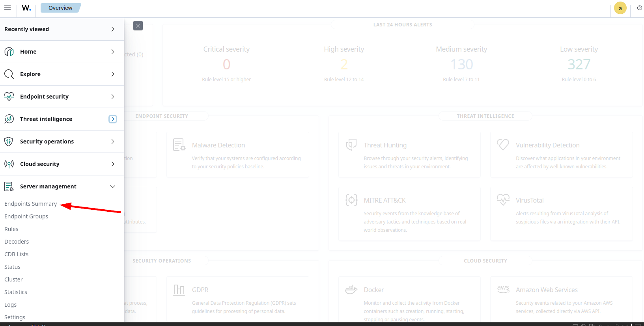The image size is (644, 326).
Task: Close the side navigation with X button
Action: (x=138, y=26)
